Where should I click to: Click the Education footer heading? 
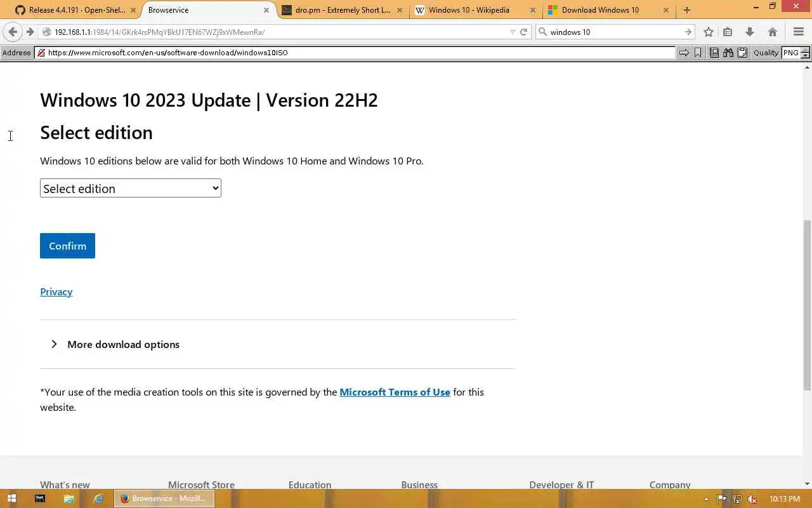click(310, 485)
